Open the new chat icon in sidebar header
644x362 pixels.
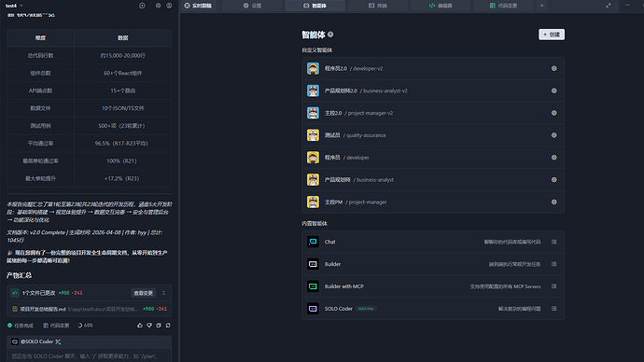pos(142,6)
